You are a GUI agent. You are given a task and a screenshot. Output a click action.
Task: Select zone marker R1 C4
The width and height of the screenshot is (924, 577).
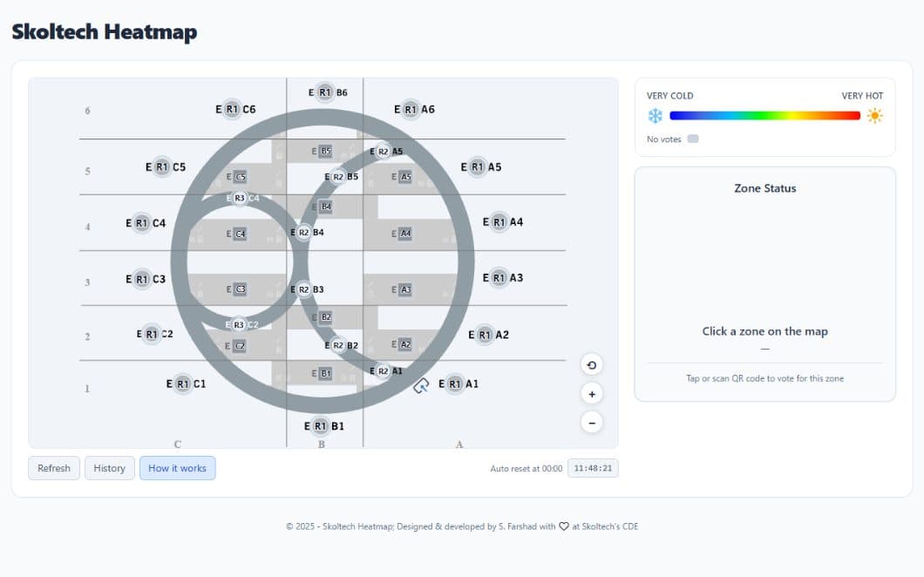(141, 223)
